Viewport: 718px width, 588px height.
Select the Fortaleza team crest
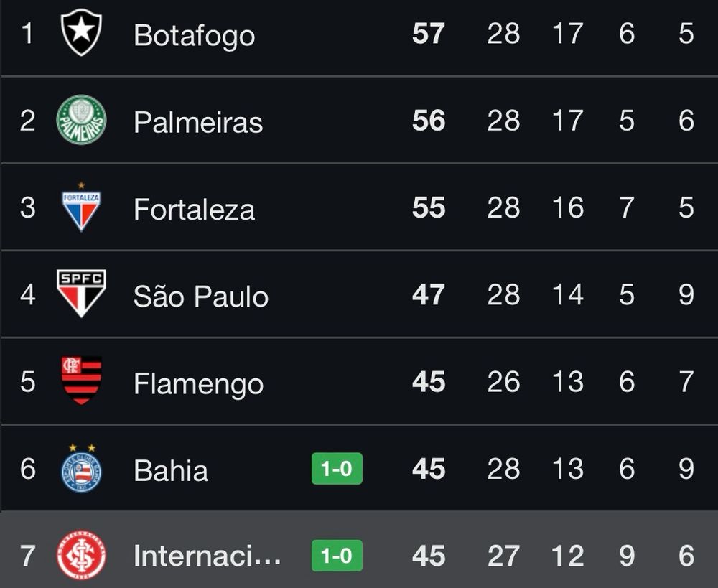pos(82,207)
